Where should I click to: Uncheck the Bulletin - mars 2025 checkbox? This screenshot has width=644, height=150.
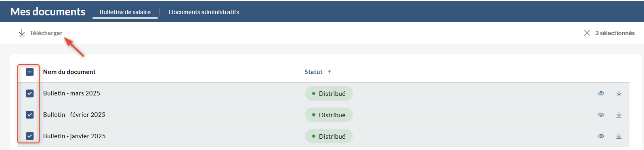29,93
